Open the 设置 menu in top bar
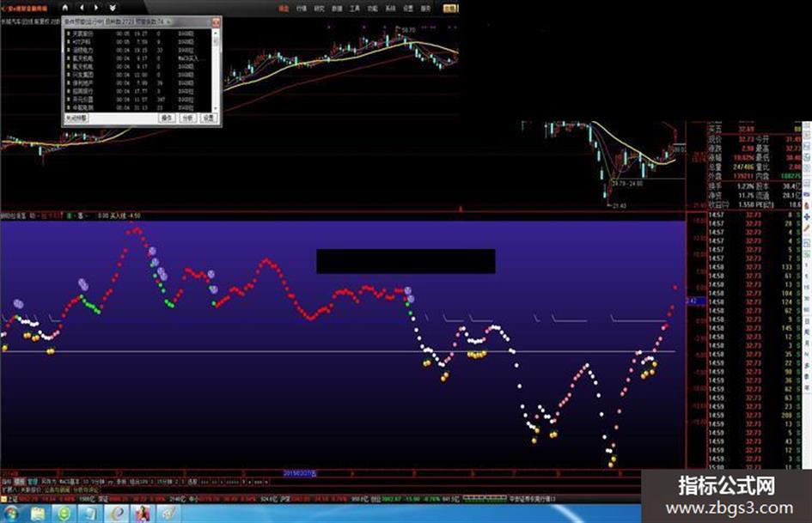The height and width of the screenshot is (523, 812). tap(408, 9)
